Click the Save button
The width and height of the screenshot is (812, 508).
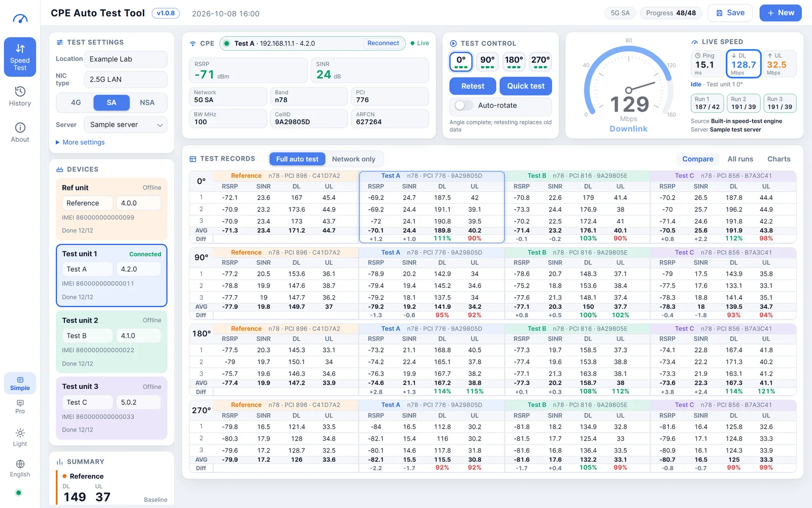click(730, 13)
